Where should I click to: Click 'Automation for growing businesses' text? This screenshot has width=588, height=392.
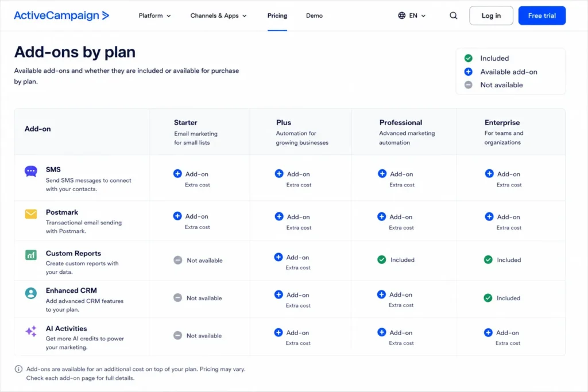302,138
